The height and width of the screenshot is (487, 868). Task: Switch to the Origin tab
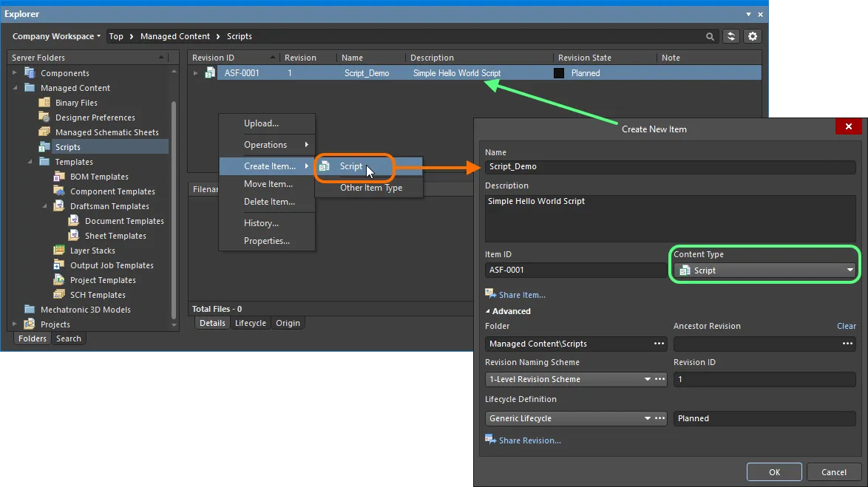(x=288, y=323)
